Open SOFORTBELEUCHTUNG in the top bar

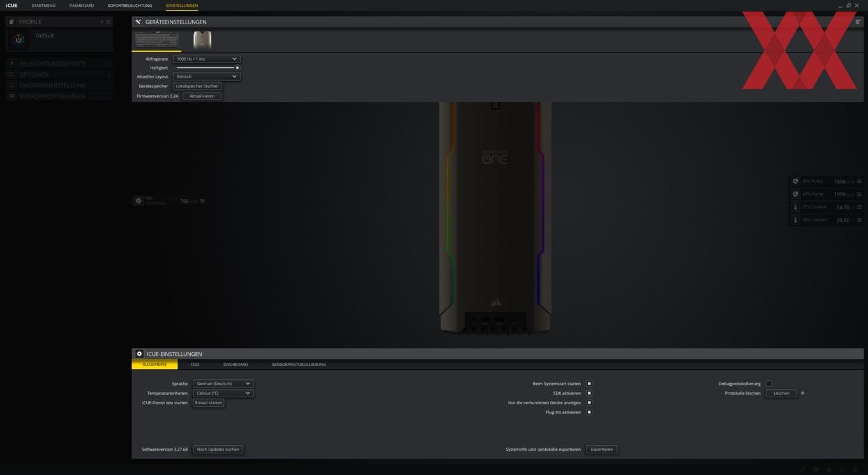(x=130, y=5)
